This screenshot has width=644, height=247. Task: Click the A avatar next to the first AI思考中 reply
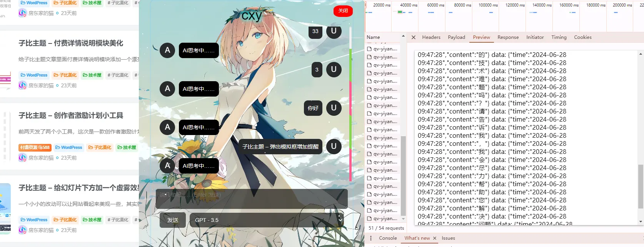coord(167,50)
